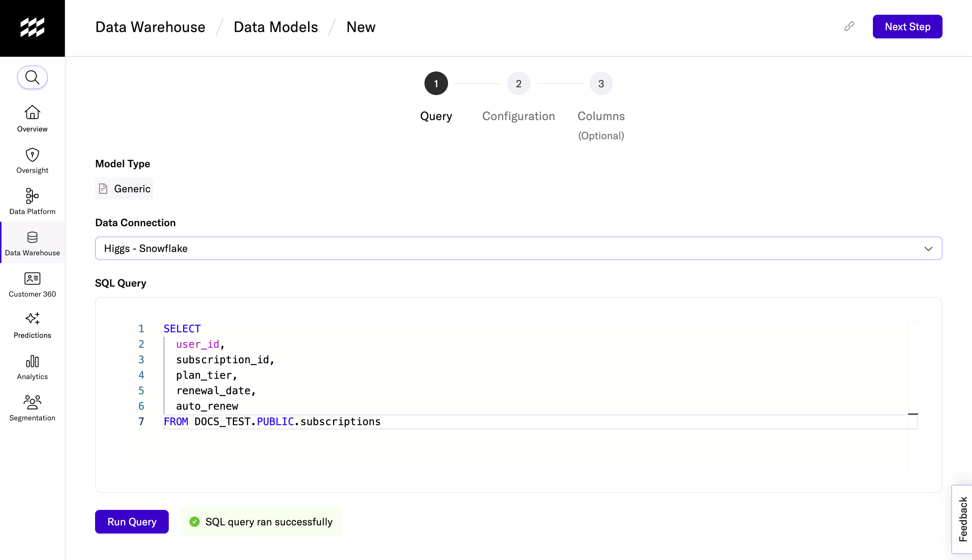Open Customer 360 section
972x560 pixels.
[x=32, y=279]
